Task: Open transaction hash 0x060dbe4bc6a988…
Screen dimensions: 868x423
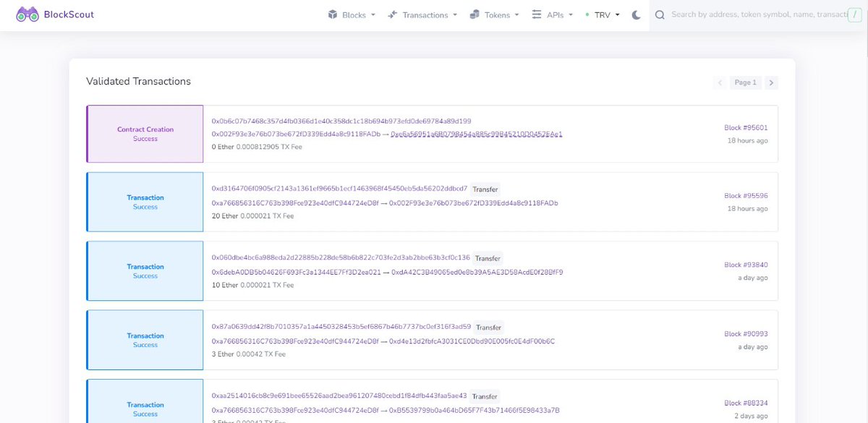Action: point(341,257)
